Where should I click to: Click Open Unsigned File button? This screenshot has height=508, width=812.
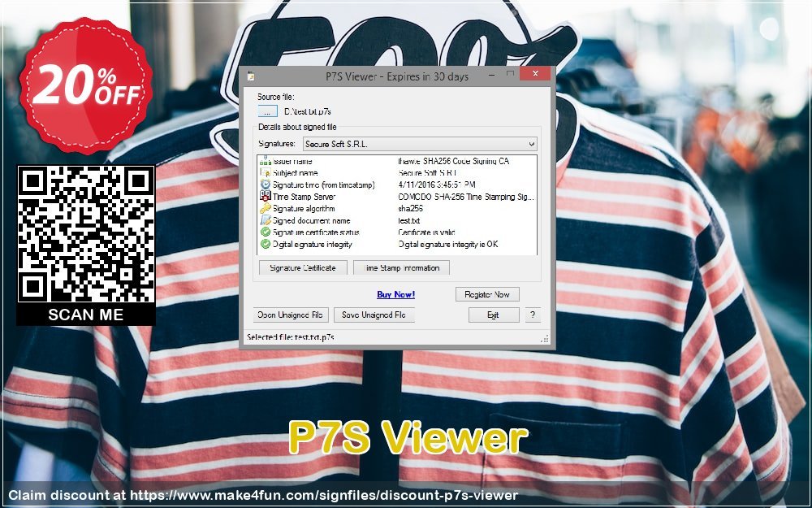[x=290, y=315]
